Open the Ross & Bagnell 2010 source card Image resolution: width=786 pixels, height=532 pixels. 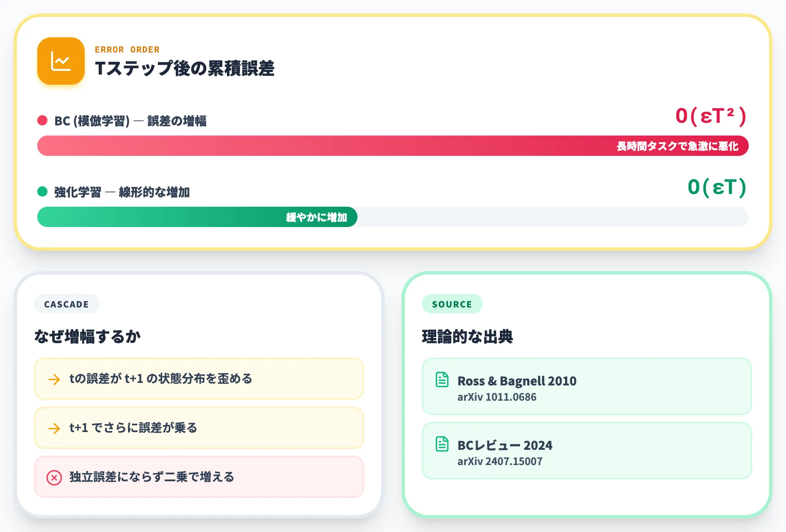click(x=587, y=386)
